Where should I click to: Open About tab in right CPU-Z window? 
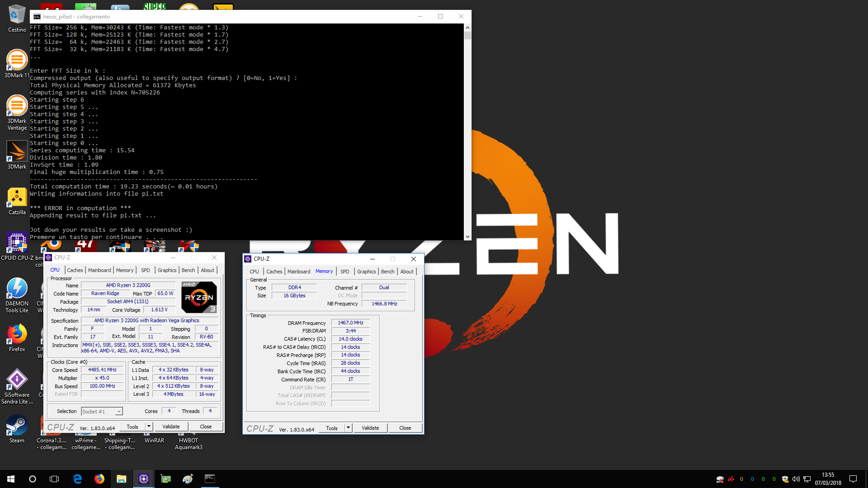click(407, 272)
